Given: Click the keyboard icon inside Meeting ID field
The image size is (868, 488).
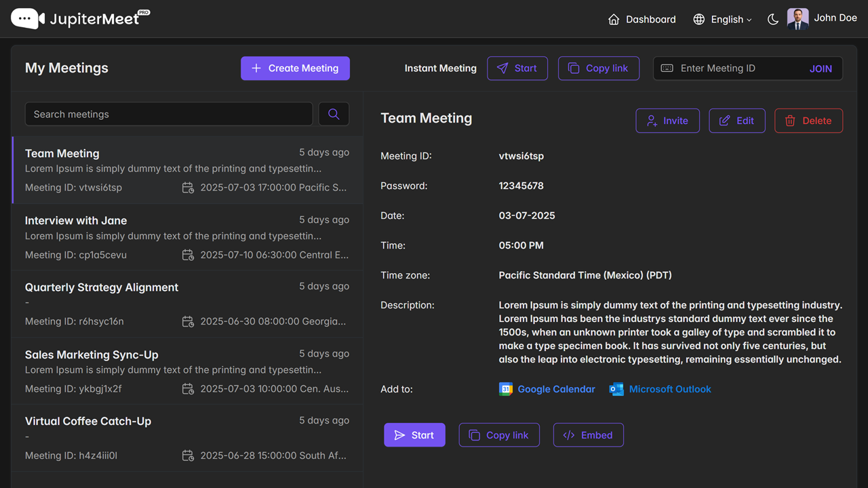Looking at the screenshot, I should [x=667, y=68].
